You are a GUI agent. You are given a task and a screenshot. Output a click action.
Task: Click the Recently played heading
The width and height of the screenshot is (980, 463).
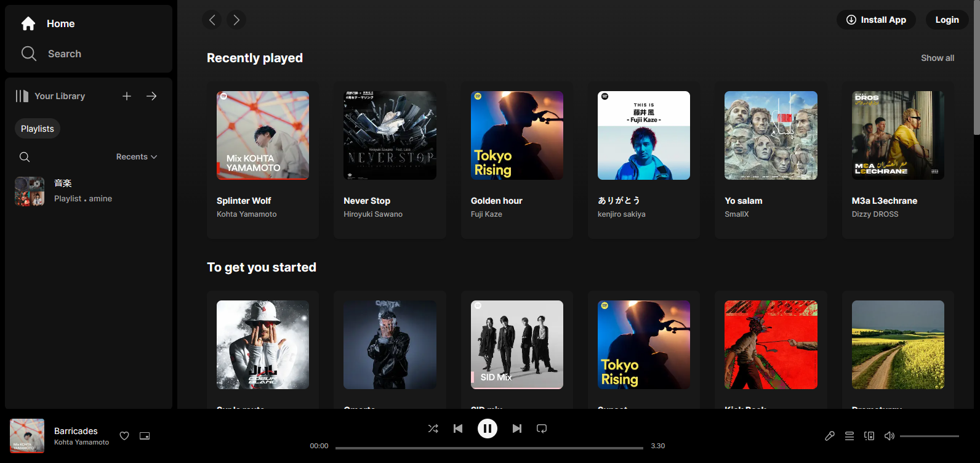[x=255, y=58]
